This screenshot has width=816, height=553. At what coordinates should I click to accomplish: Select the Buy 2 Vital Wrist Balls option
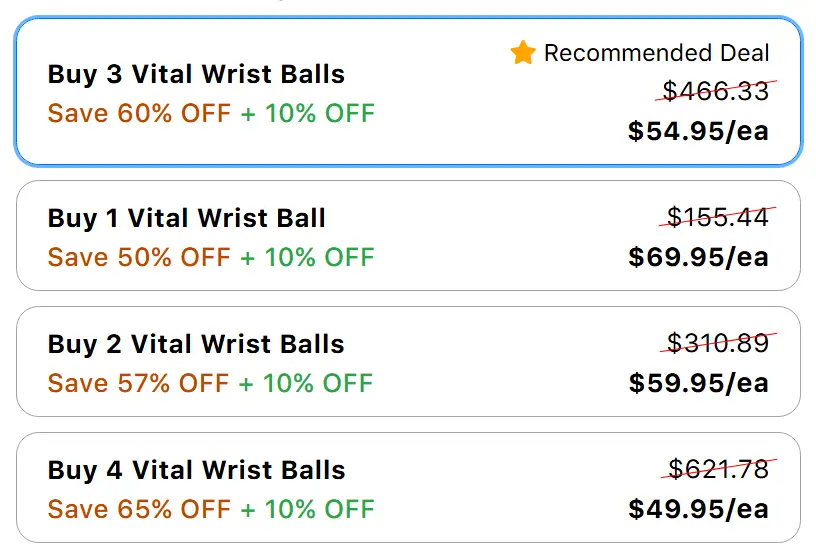pos(196,344)
